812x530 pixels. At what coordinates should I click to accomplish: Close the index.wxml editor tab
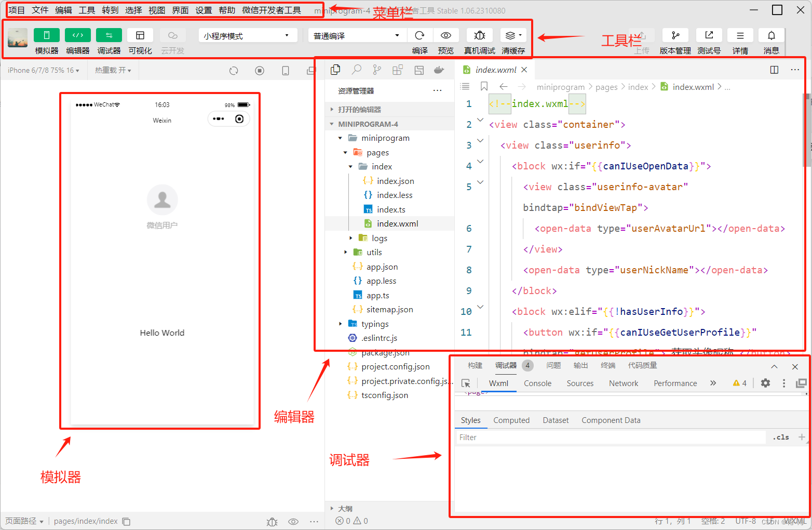pyautogui.click(x=524, y=70)
